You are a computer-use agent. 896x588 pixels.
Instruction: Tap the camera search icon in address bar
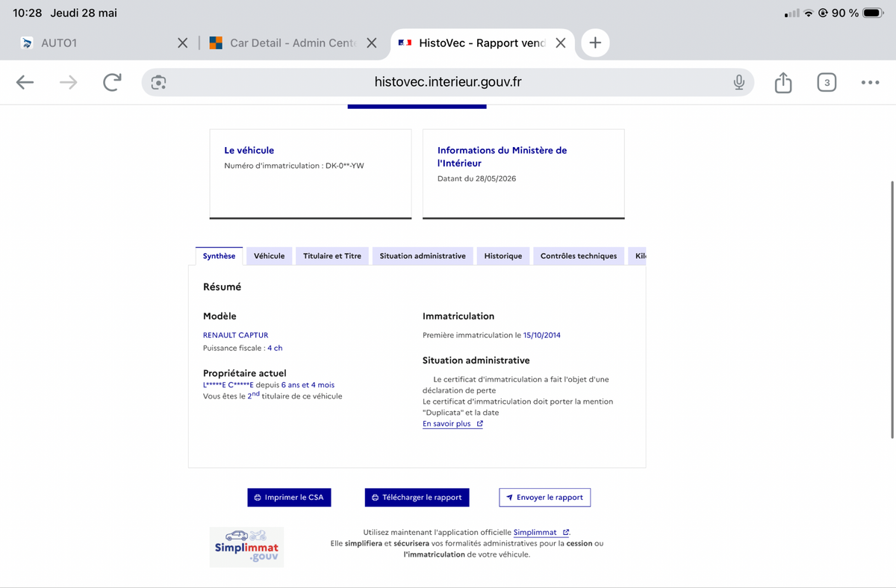point(158,82)
